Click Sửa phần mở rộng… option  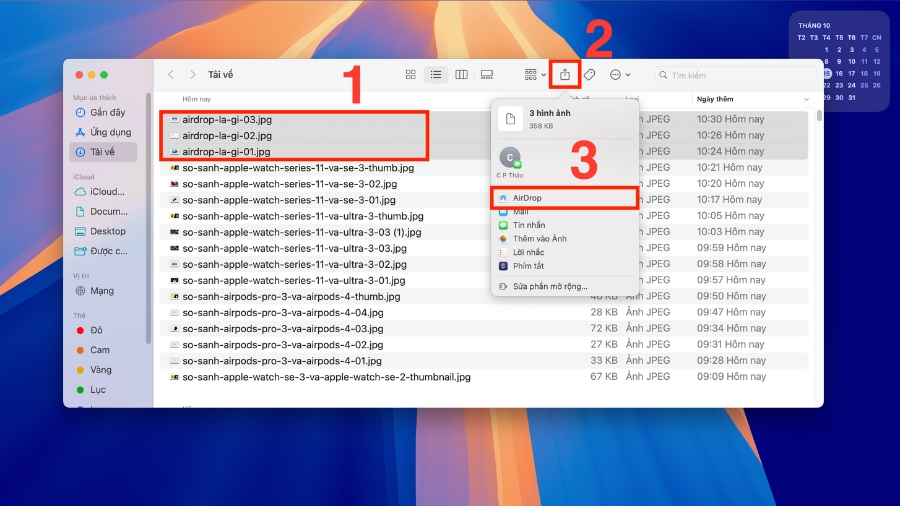tap(550, 286)
